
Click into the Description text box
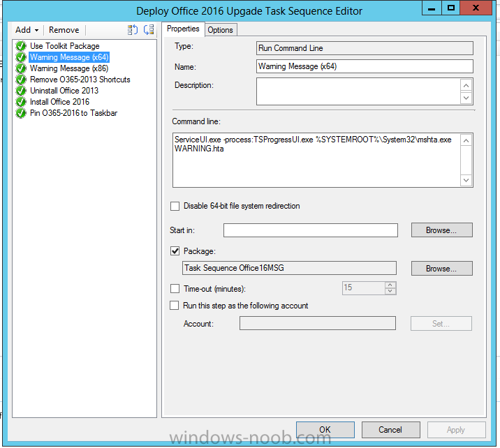click(x=358, y=91)
